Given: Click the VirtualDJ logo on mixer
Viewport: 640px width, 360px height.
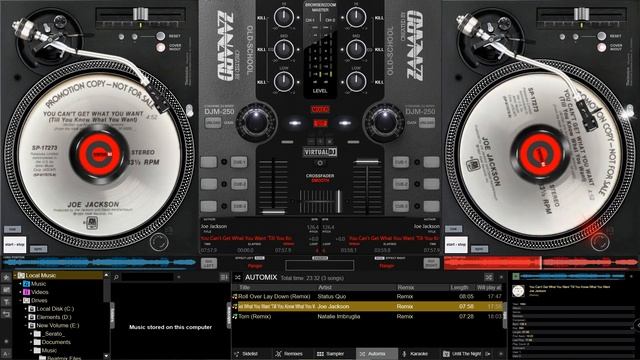Looking at the screenshot, I should [320, 152].
